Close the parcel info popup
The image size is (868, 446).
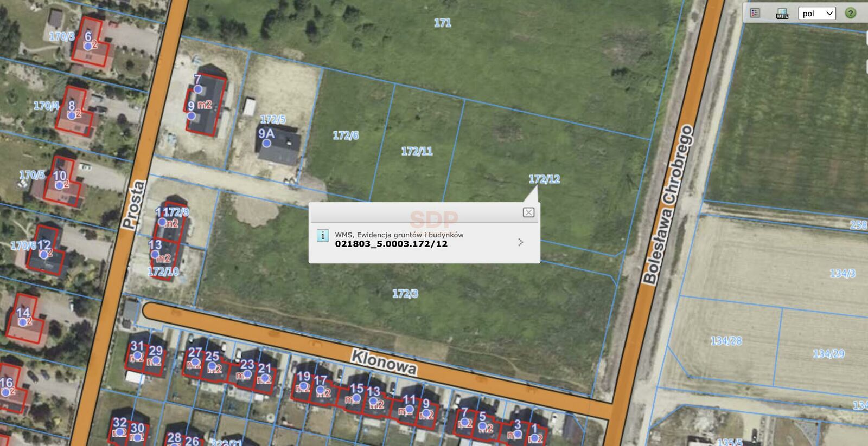pyautogui.click(x=528, y=212)
